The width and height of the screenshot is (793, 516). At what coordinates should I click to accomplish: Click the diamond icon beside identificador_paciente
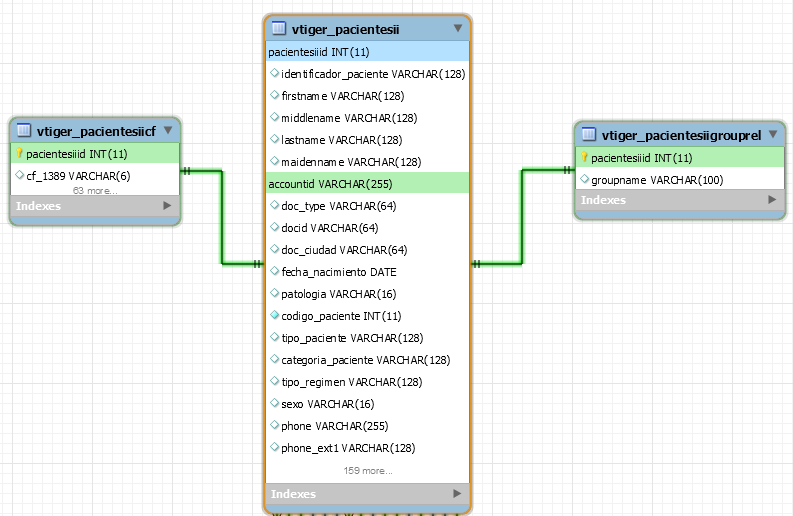275,73
